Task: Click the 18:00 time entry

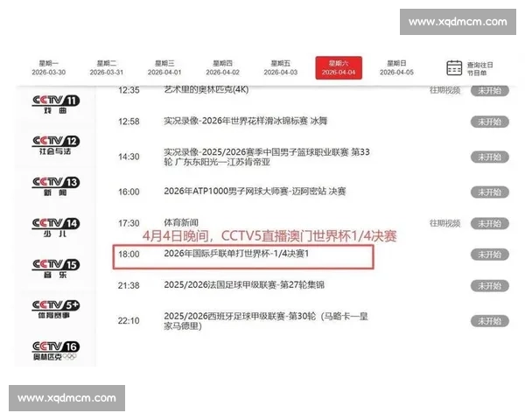Action: point(129,255)
